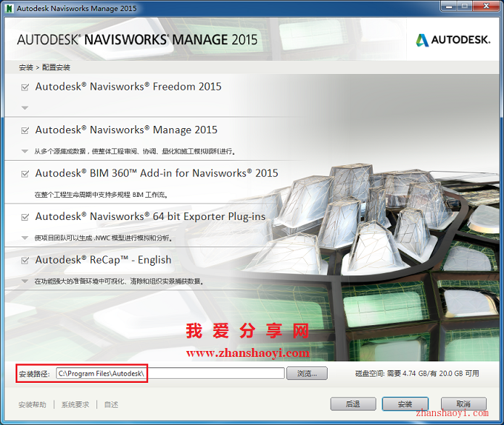Image resolution: width=504 pixels, height=425 pixels.
Task: Select the Navisworks 64 bit Exporter Plug-ins title
Action: (x=150, y=217)
